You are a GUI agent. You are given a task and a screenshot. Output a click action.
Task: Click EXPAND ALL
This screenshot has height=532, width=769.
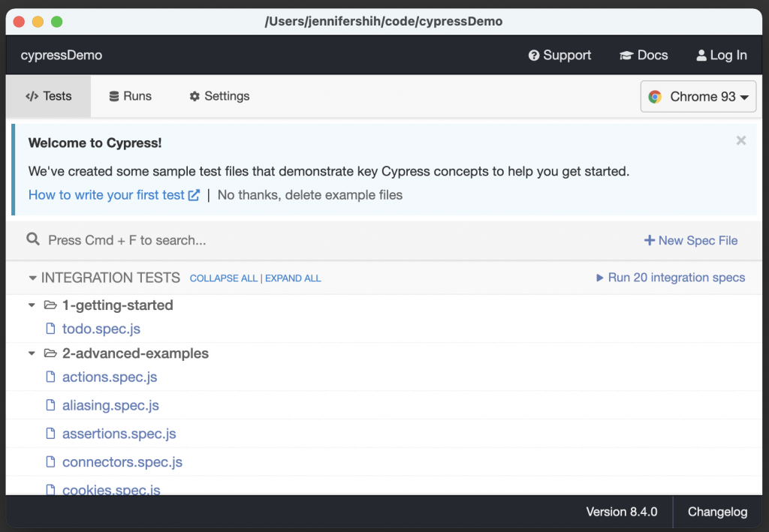tap(293, 278)
